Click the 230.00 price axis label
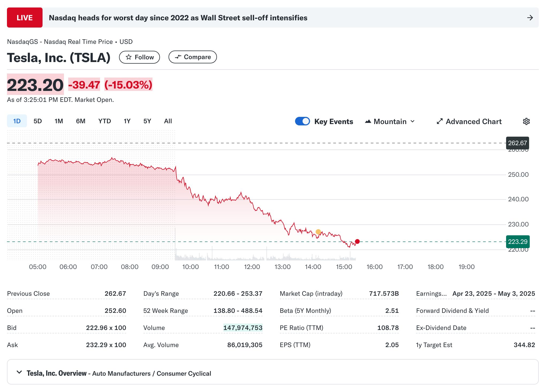This screenshot has height=392, width=539. point(518,224)
